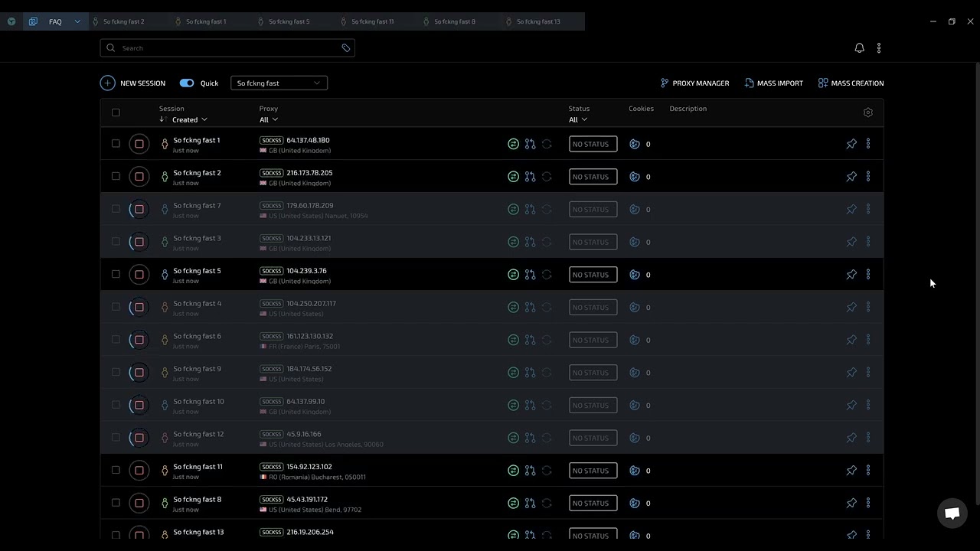Click the Cookies column header
The height and width of the screenshot is (551, 980).
coord(641,109)
